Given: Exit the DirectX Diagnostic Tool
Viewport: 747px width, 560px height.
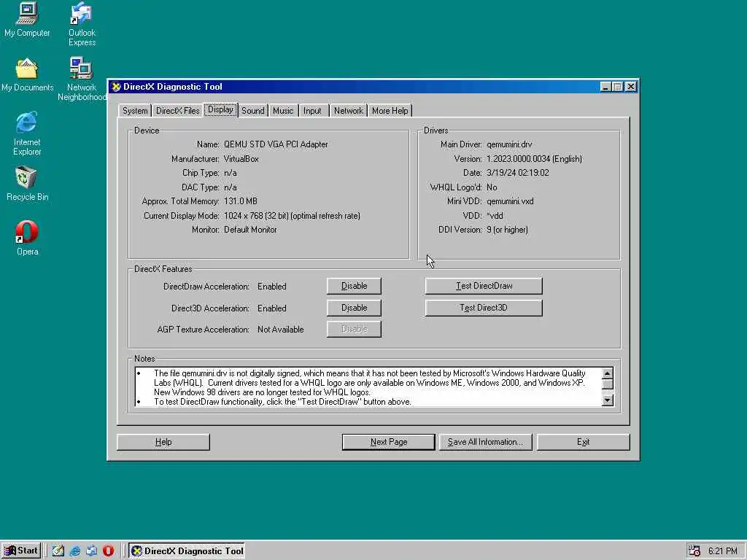Looking at the screenshot, I should pos(583,442).
